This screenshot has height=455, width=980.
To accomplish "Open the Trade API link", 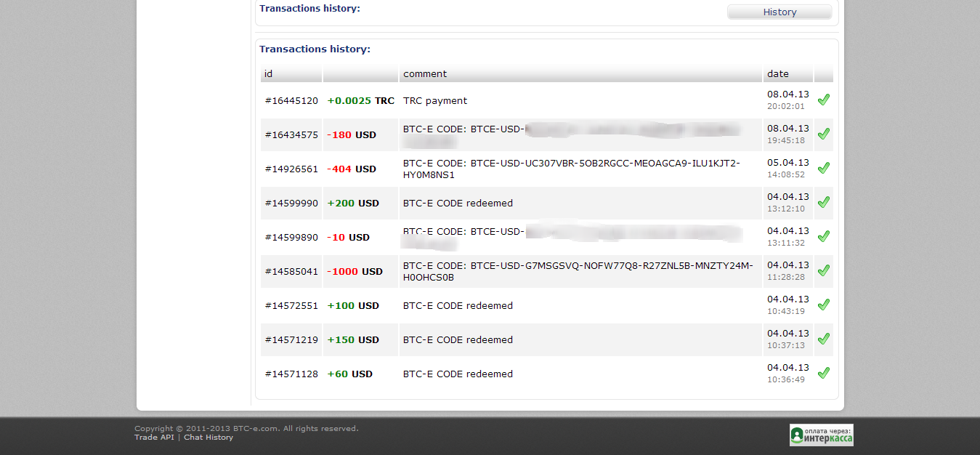I will (x=154, y=438).
